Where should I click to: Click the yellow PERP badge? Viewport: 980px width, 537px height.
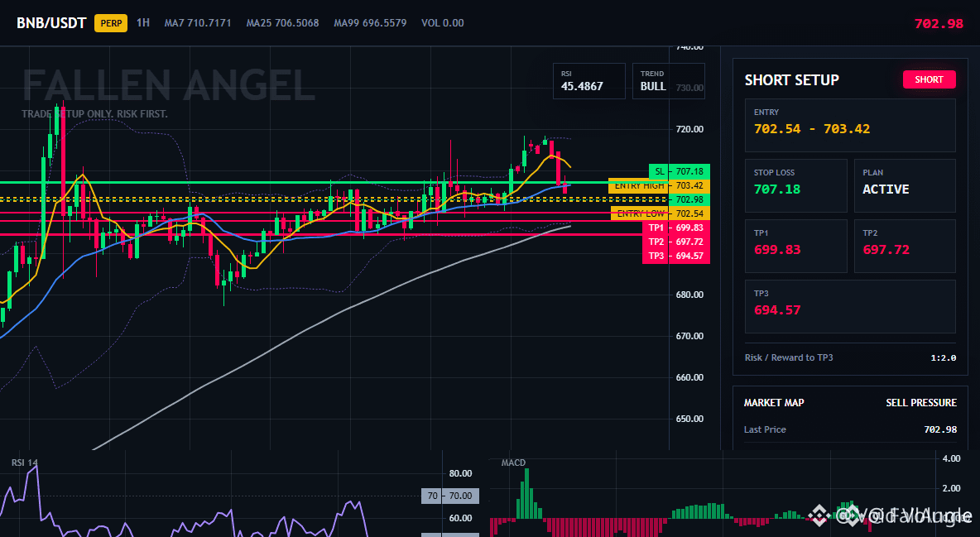click(111, 23)
